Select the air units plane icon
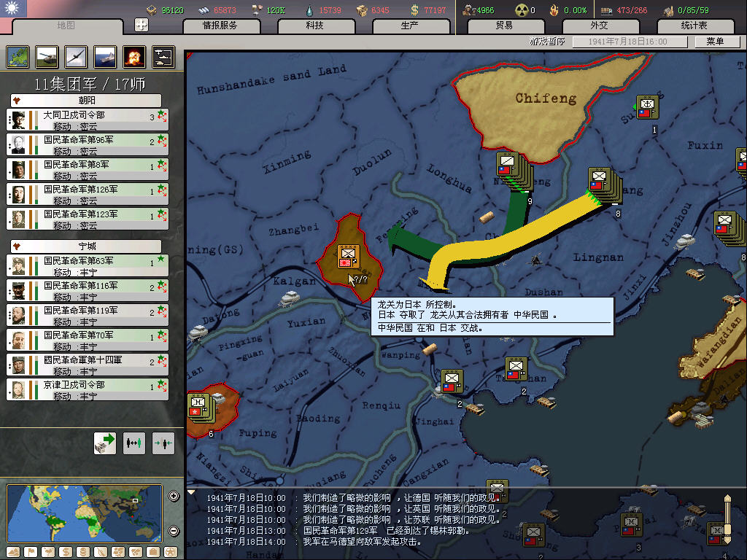This screenshot has height=560, width=747. pos(76,56)
